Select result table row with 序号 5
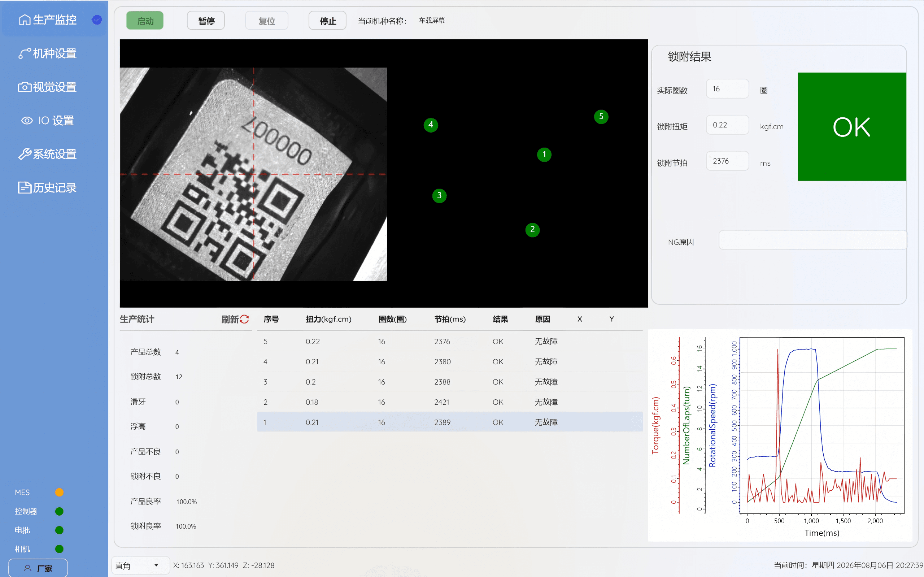The image size is (924, 577). tap(450, 342)
